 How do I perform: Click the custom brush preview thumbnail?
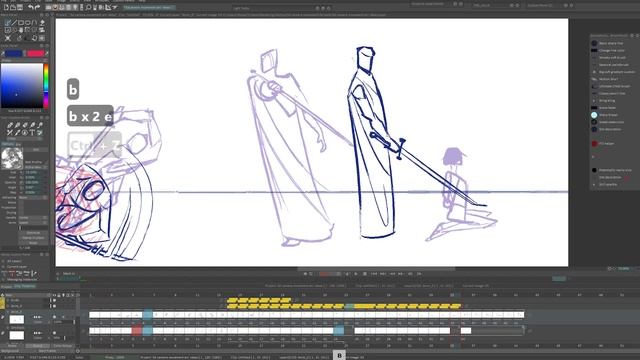click(12, 158)
